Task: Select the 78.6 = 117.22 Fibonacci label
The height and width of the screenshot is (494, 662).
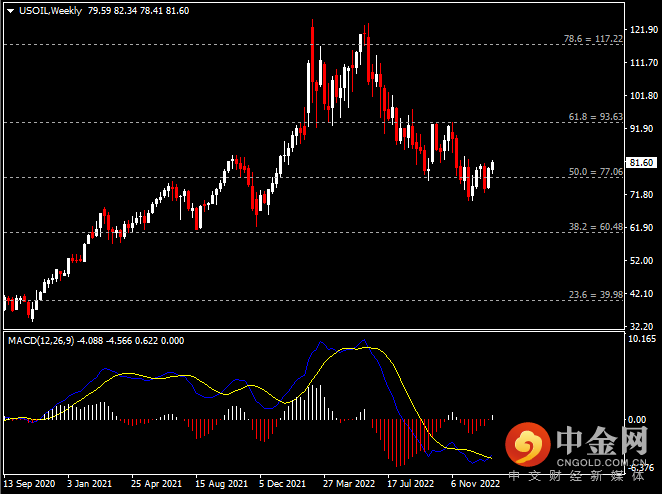Action: point(593,39)
